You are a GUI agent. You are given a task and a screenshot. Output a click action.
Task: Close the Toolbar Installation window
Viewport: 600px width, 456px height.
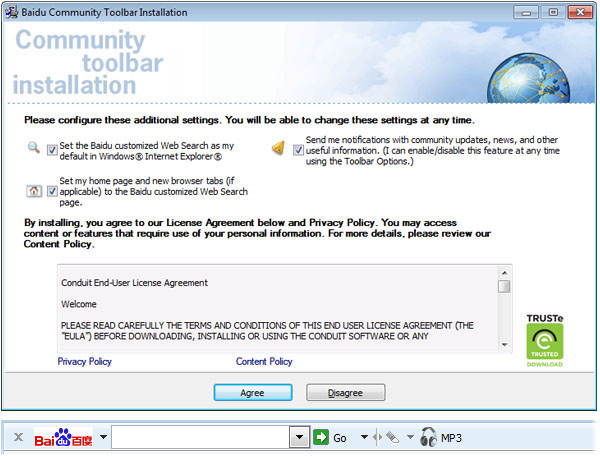pyautogui.click(x=580, y=12)
